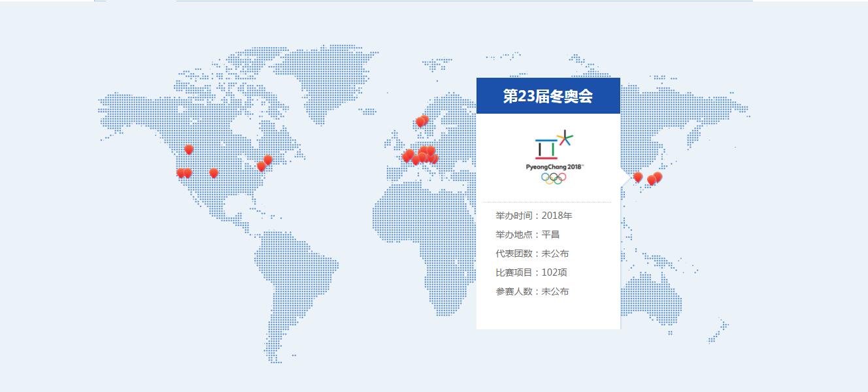Screen dimensions: 868x392
Task: Select the 参赛人数：未公布 line
Action: tap(532, 291)
